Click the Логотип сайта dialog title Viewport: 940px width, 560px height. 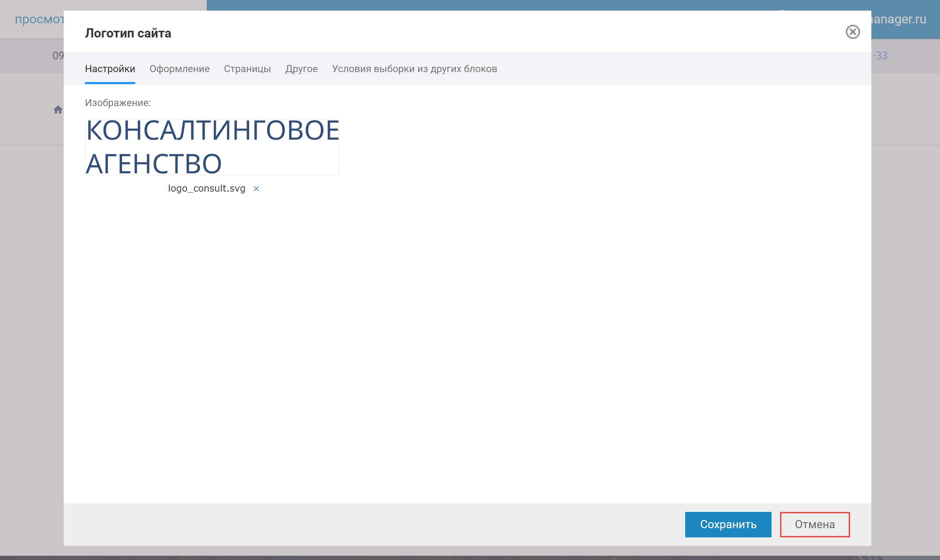[x=128, y=33]
